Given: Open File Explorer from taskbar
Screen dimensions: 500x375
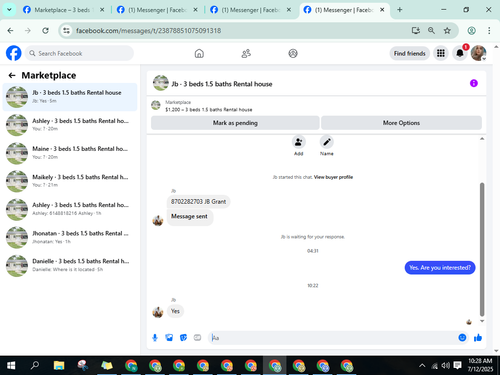Looking at the screenshot, I should [x=59, y=366].
